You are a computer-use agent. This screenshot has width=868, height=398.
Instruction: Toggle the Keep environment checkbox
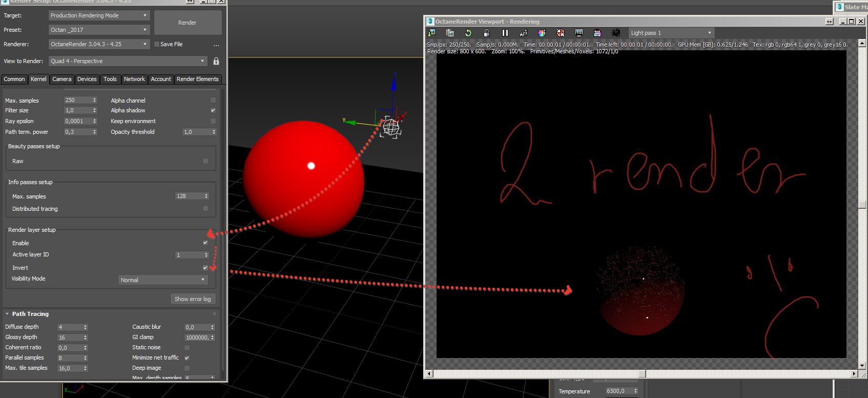[213, 121]
